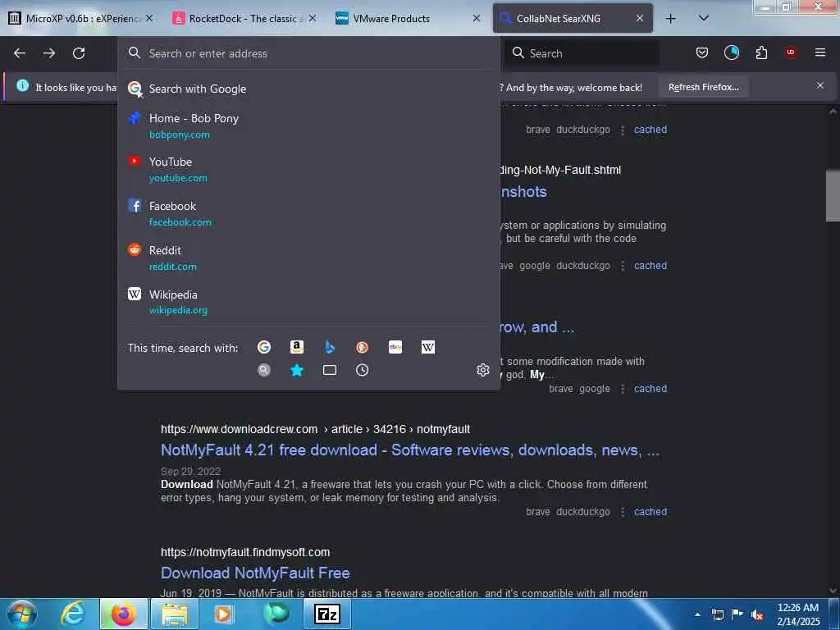The height and width of the screenshot is (630, 840).
Task: Show hidden system tray icons
Action: (x=697, y=614)
